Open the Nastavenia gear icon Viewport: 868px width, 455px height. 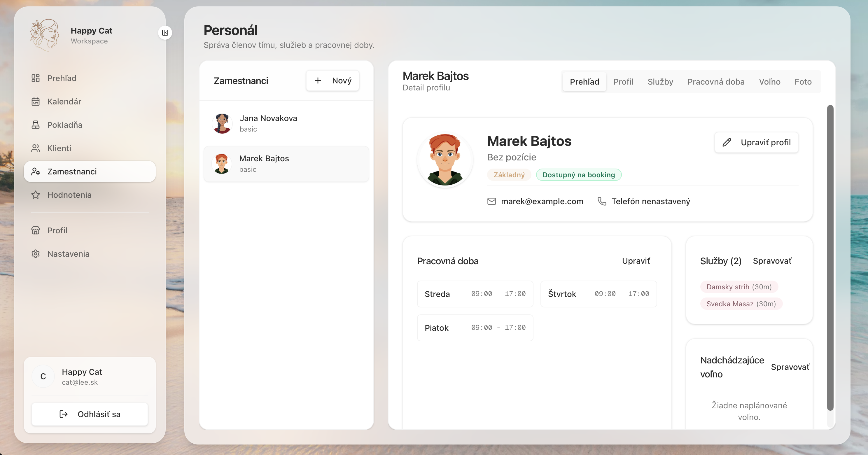pos(36,254)
